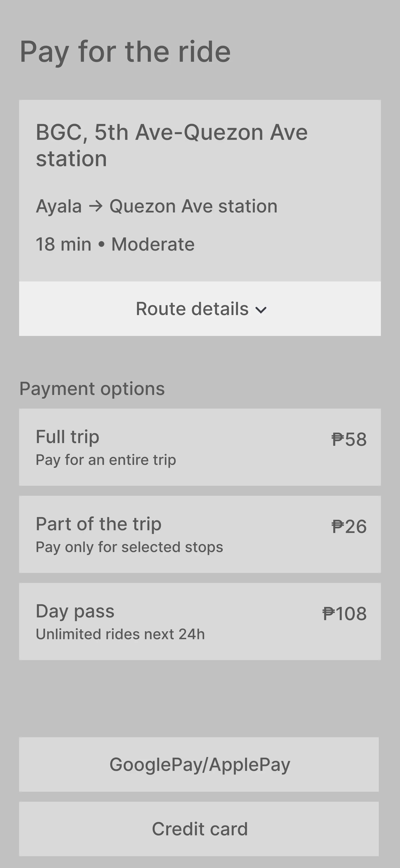Click the Ayala to Quezon Ave station route line

click(x=157, y=206)
